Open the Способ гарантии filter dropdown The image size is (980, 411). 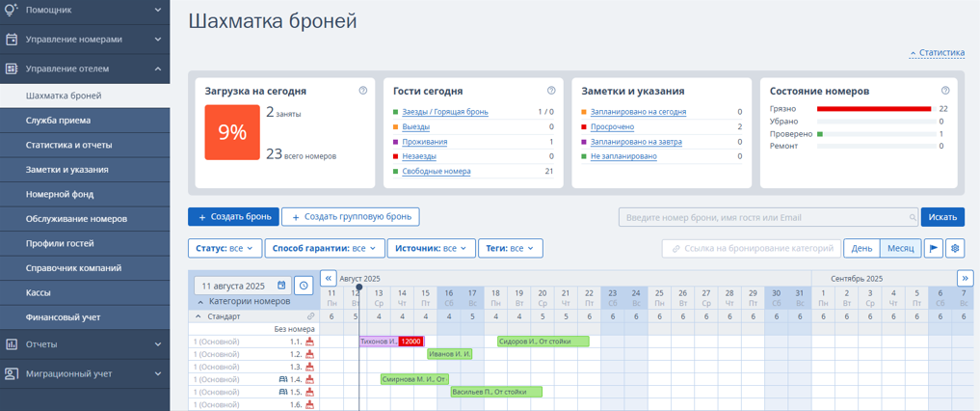(325, 248)
